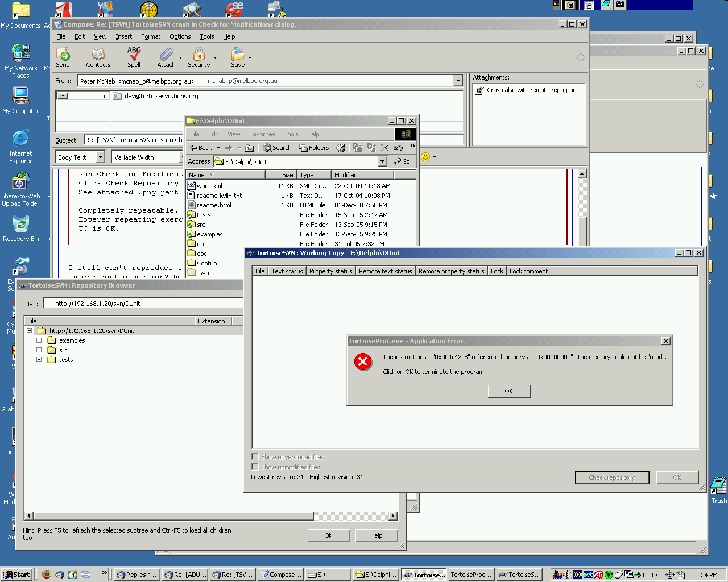Expand the examples folder in Repository Browser
This screenshot has width=728, height=582.
click(x=39, y=340)
